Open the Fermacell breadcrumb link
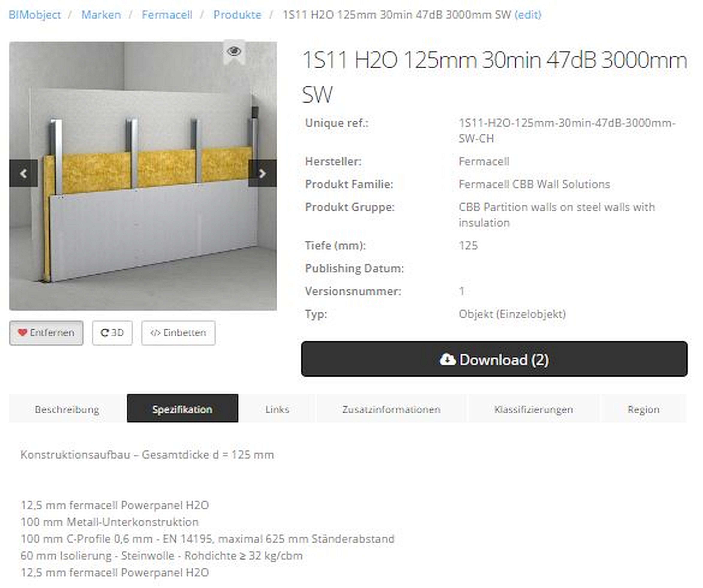Viewport: 703px width, 588px height. [x=167, y=15]
